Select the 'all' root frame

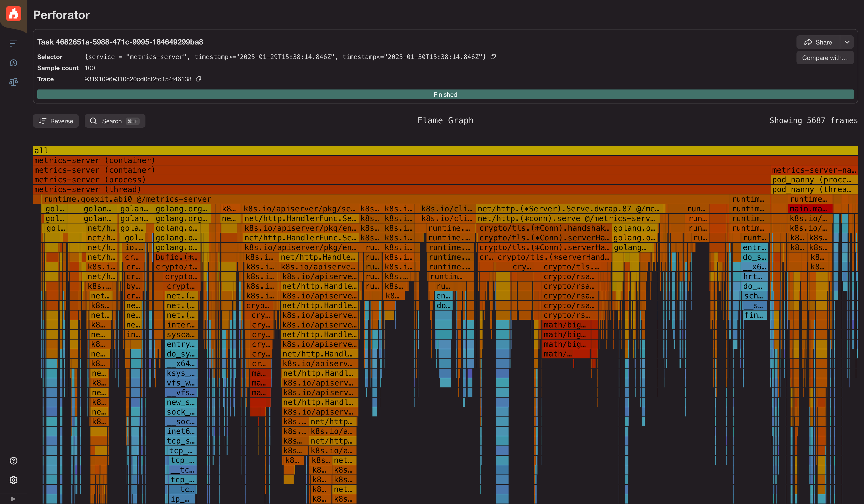(x=445, y=150)
